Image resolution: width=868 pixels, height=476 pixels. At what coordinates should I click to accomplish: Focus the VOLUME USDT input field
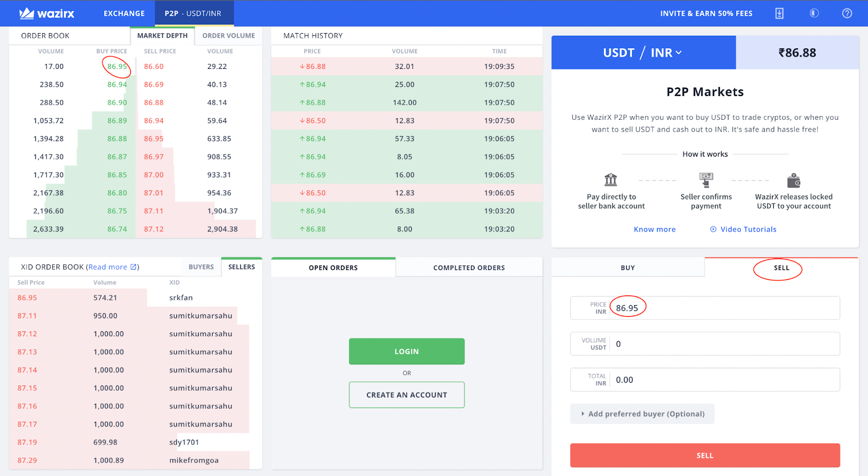(705, 344)
